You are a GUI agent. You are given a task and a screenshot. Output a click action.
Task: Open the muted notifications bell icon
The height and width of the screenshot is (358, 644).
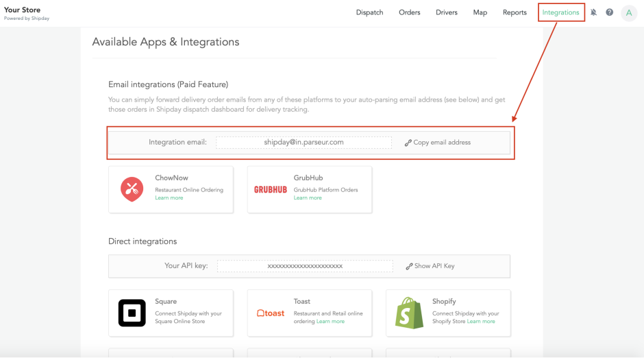point(593,12)
